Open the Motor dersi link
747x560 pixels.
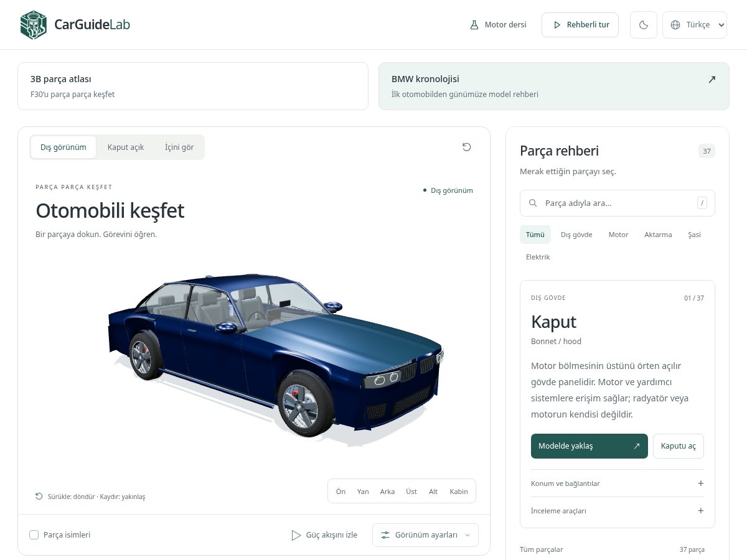coord(498,25)
